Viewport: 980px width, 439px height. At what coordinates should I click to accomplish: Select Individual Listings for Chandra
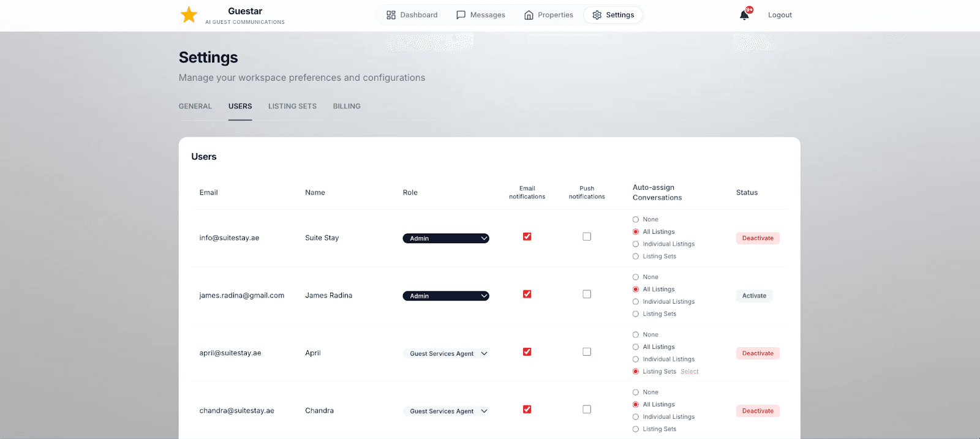click(x=636, y=417)
